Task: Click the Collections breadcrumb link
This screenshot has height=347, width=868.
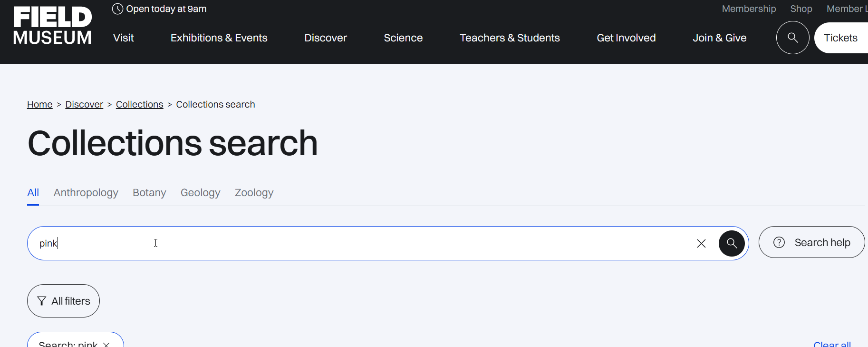Action: (139, 104)
